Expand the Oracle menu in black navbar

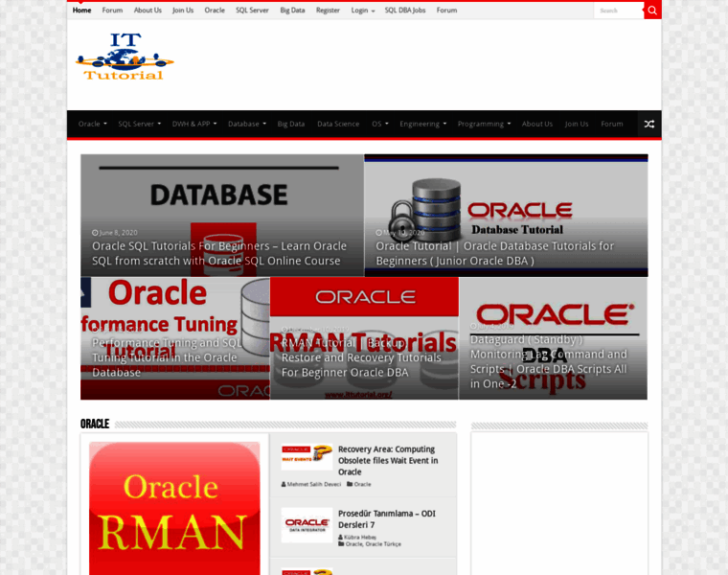coord(92,124)
